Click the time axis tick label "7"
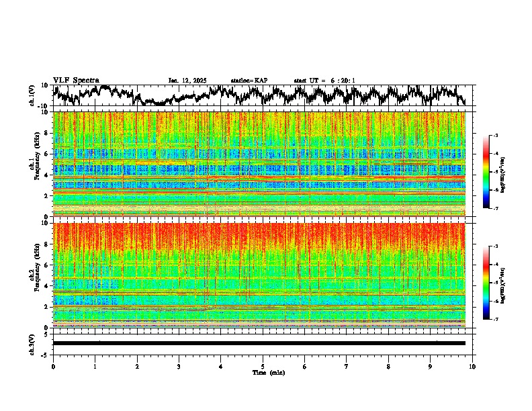Image resolution: width=532 pixels, height=411 pixels. [347, 367]
